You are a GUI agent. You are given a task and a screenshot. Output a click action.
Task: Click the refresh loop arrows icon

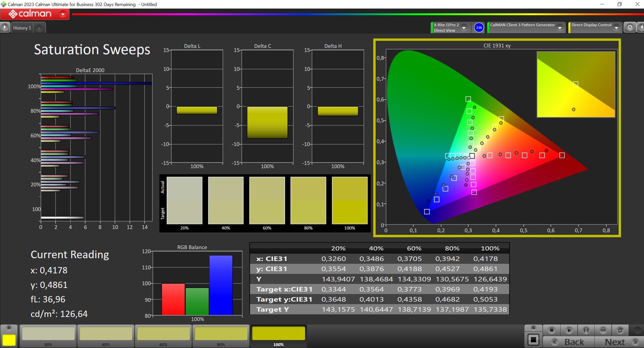click(620, 330)
